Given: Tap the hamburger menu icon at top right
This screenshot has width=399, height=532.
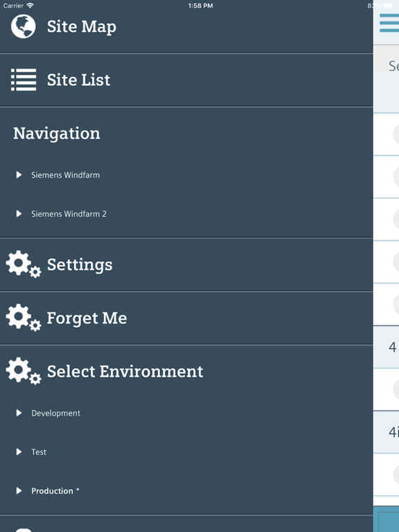Looking at the screenshot, I should [389, 23].
